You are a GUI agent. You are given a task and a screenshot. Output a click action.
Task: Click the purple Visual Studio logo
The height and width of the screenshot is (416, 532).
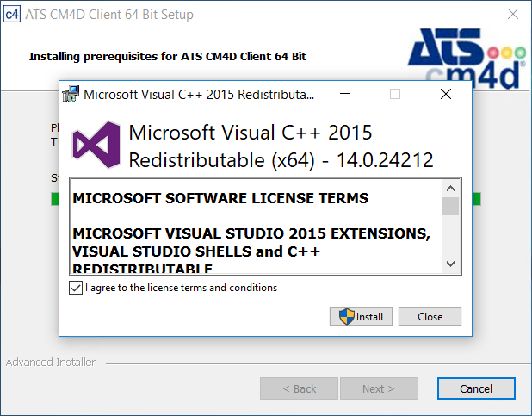pyautogui.click(x=94, y=146)
